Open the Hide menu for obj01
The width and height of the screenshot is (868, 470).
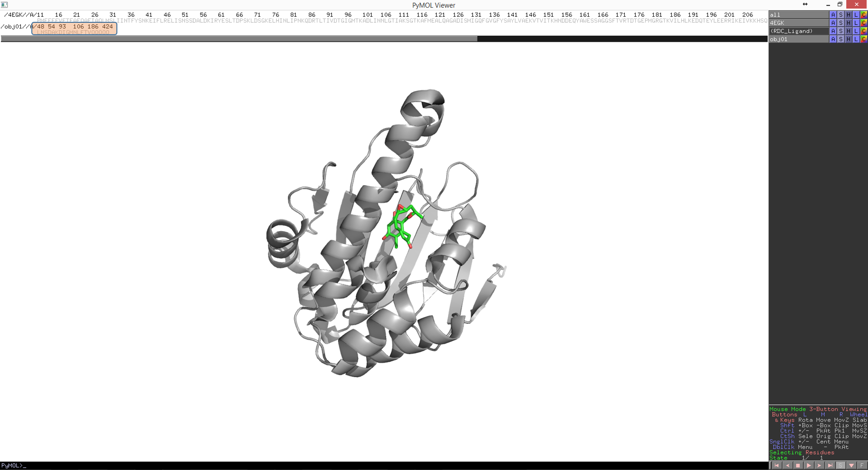coord(849,39)
